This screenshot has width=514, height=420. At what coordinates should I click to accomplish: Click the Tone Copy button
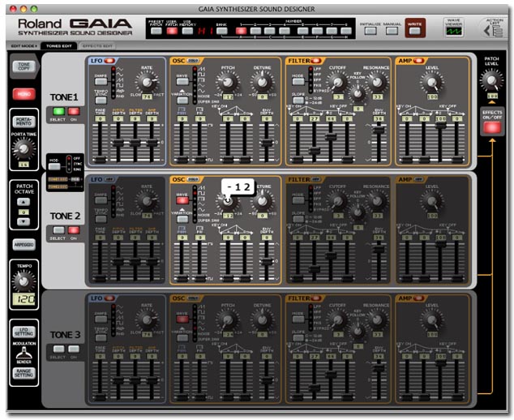tap(24, 66)
